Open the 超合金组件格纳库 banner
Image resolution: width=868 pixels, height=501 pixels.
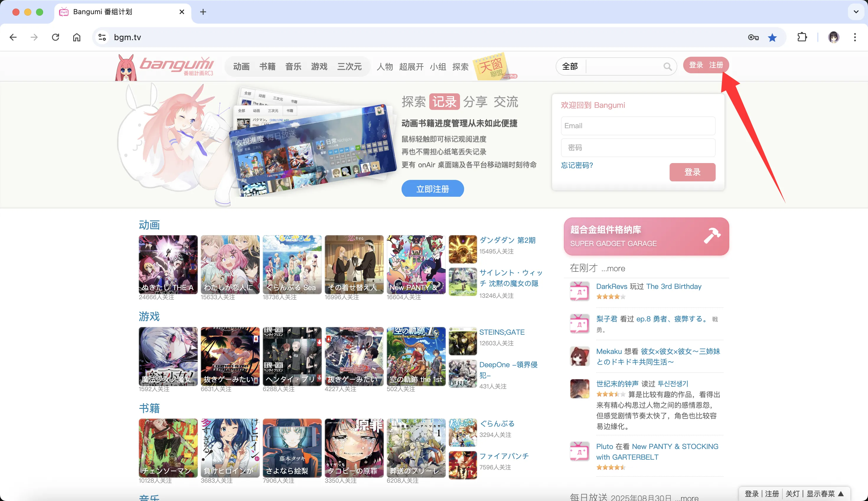[x=646, y=236]
